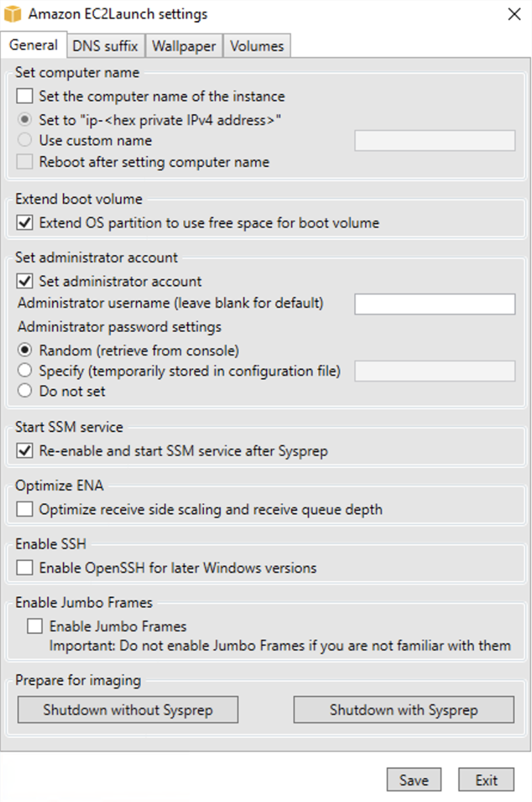Select the Use custom name option

(x=25, y=140)
